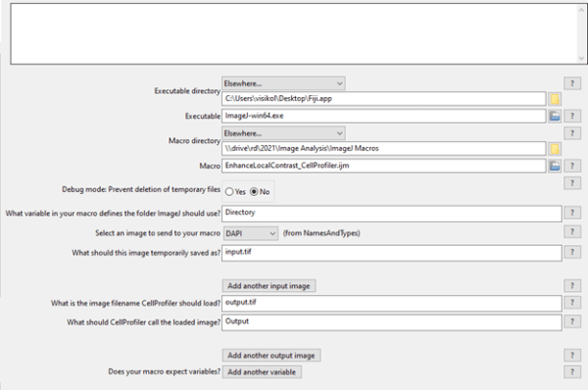This screenshot has width=588, height=390.
Task: Open help for the Executable field
Action: click(572, 116)
